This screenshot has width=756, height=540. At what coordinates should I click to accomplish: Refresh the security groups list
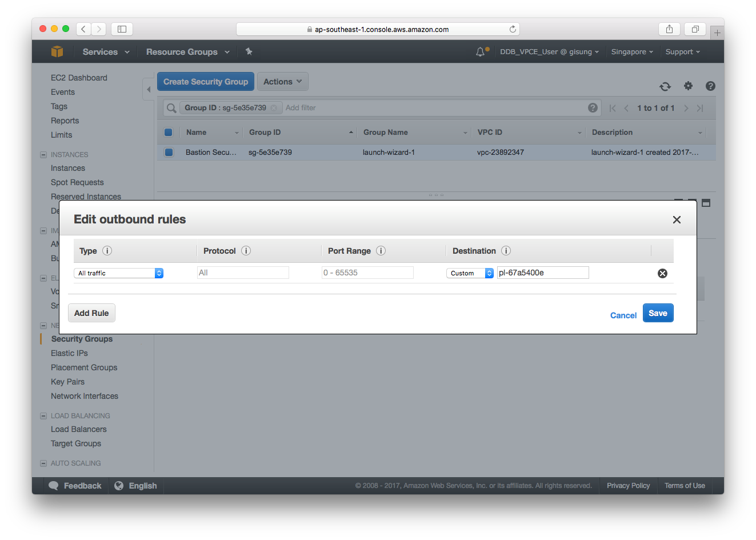pyautogui.click(x=665, y=86)
